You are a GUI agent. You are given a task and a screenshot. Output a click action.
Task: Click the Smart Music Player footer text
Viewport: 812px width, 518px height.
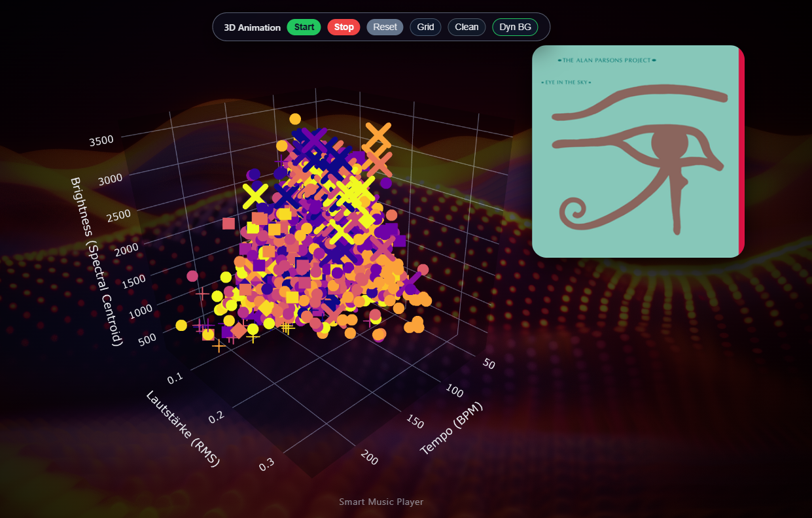click(x=381, y=502)
